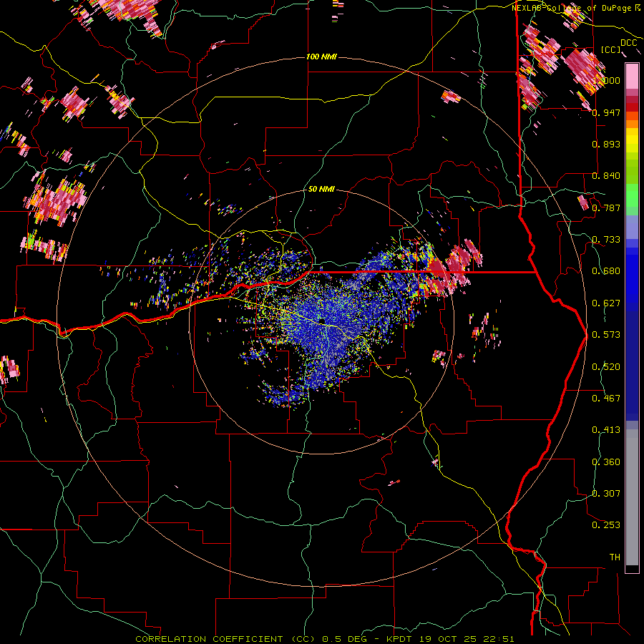Select the 0.893 scale value
Image resolution: width=644 pixels, height=644 pixels.
606,144
